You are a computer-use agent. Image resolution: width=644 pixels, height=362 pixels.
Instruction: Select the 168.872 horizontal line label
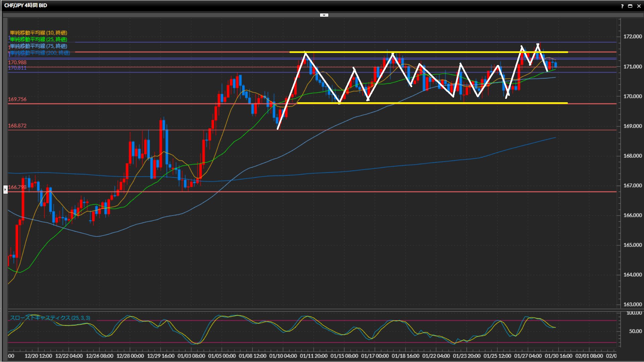click(x=17, y=126)
